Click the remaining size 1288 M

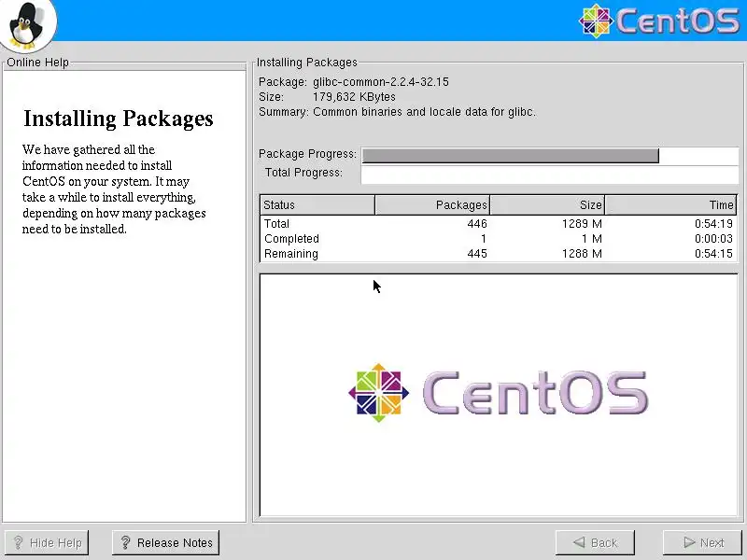pyautogui.click(x=582, y=253)
